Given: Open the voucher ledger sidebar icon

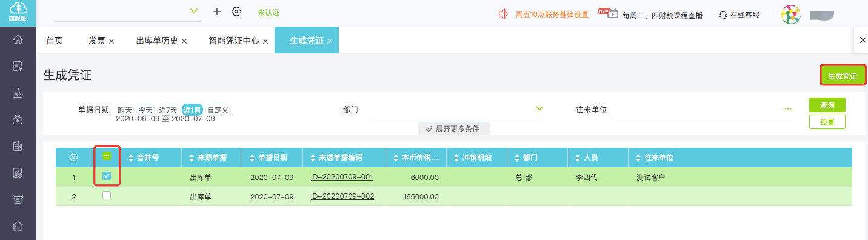Looking at the screenshot, I should tap(18, 66).
